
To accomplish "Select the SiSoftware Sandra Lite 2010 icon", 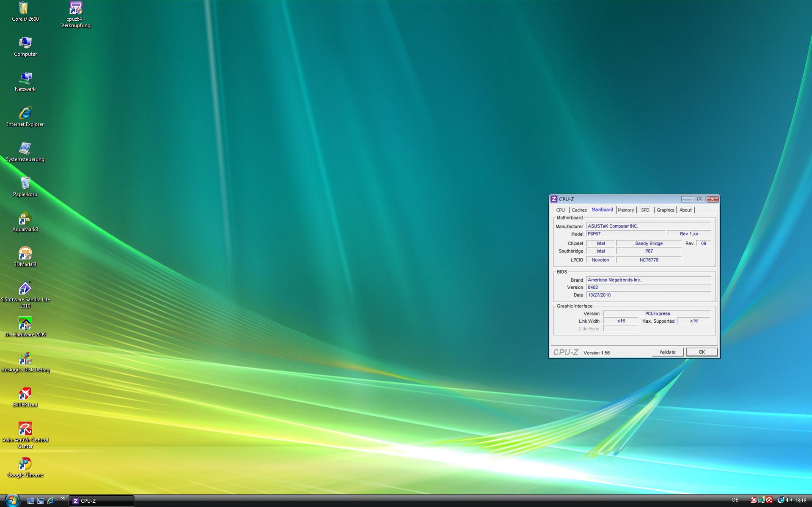I will click(x=25, y=295).
